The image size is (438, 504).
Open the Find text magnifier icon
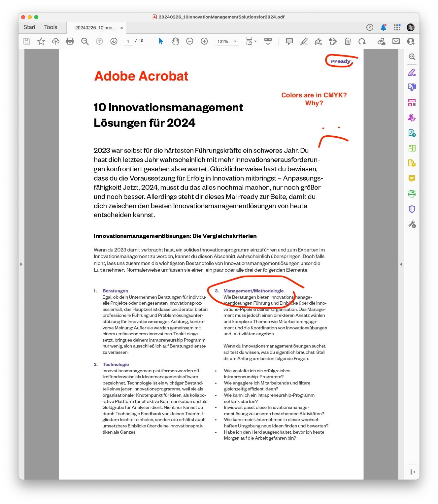[x=85, y=41]
